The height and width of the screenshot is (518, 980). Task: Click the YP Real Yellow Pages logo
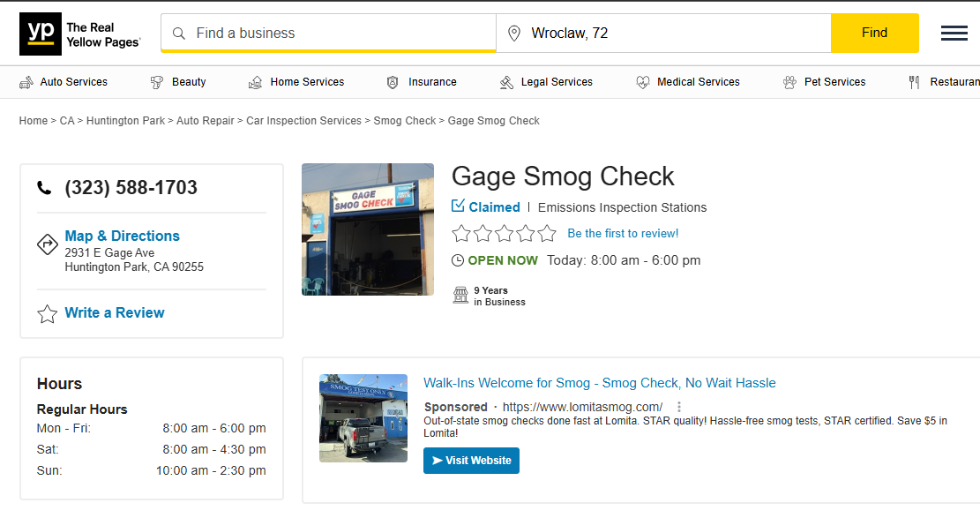pos(80,34)
